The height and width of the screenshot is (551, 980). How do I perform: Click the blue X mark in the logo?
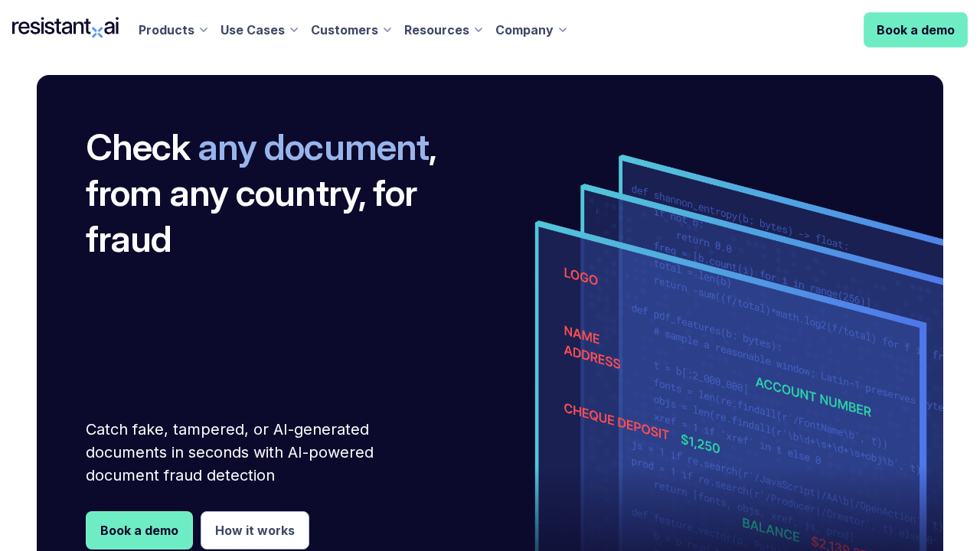(97, 32)
